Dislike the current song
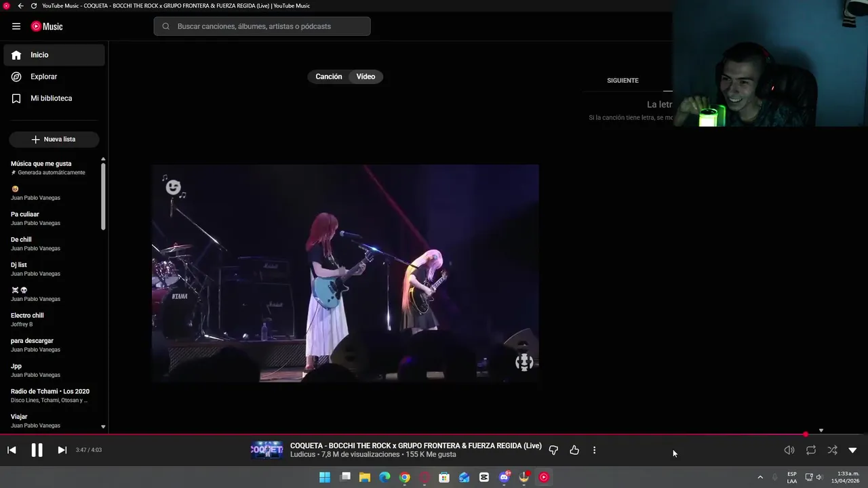The image size is (868, 488). pyautogui.click(x=553, y=450)
